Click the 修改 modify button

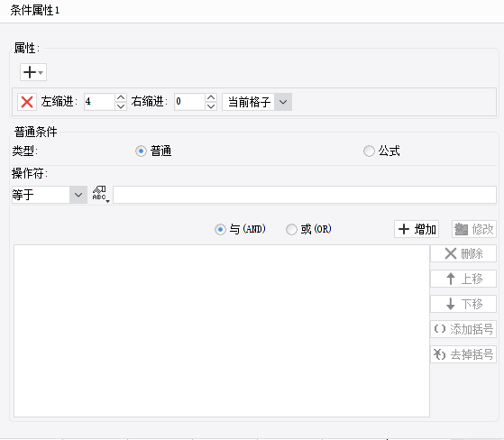473,229
